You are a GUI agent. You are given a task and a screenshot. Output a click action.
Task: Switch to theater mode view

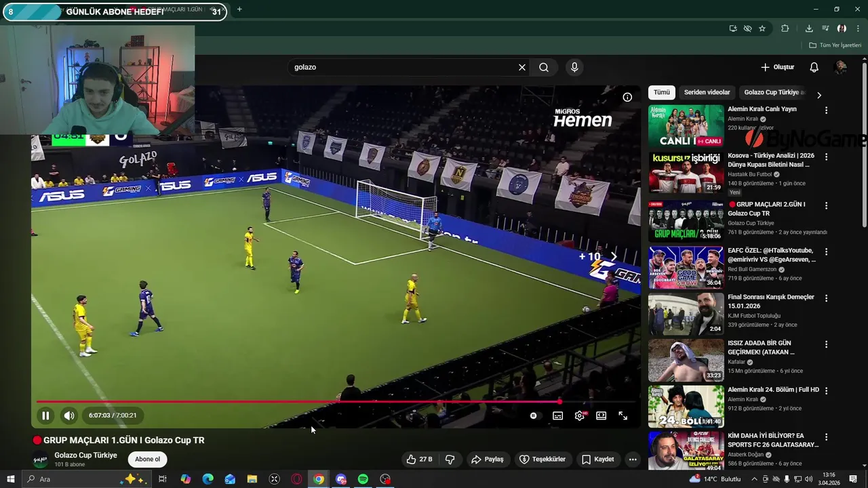(x=601, y=415)
